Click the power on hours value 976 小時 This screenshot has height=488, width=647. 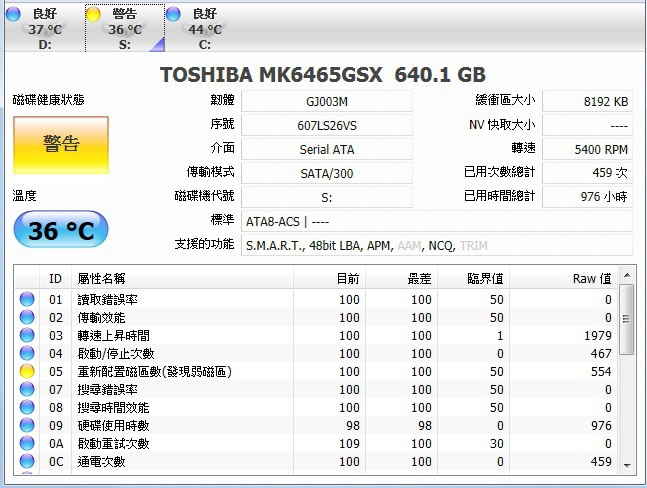(587, 197)
